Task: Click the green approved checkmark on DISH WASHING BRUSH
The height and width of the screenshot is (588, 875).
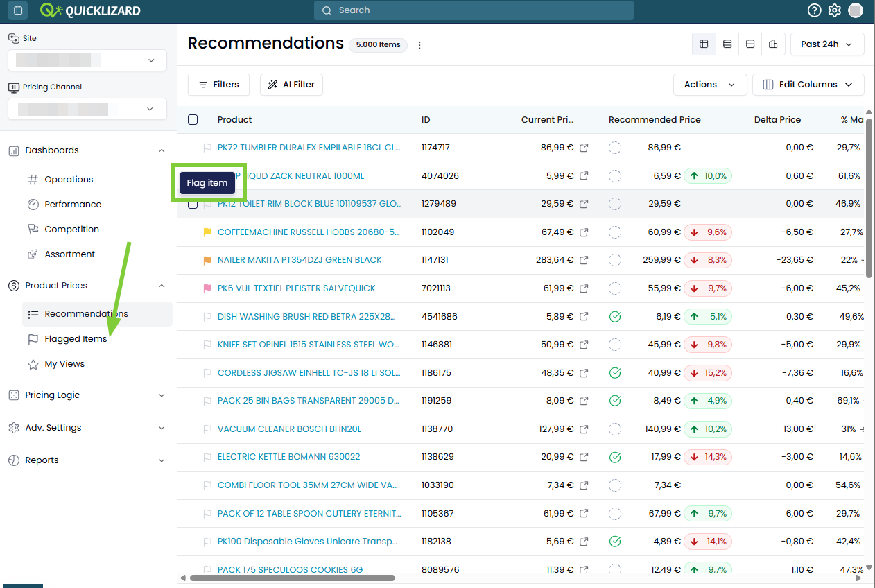Action: tap(614, 317)
